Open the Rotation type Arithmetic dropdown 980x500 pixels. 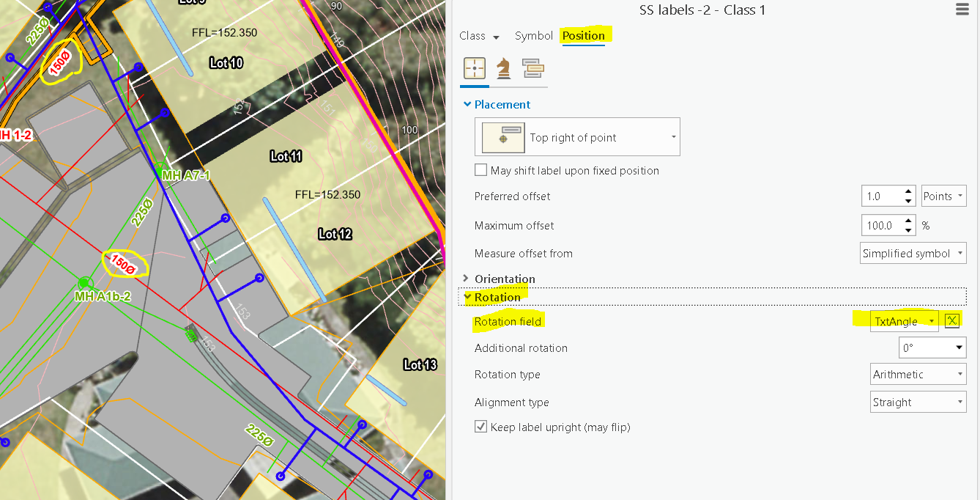tap(918, 374)
